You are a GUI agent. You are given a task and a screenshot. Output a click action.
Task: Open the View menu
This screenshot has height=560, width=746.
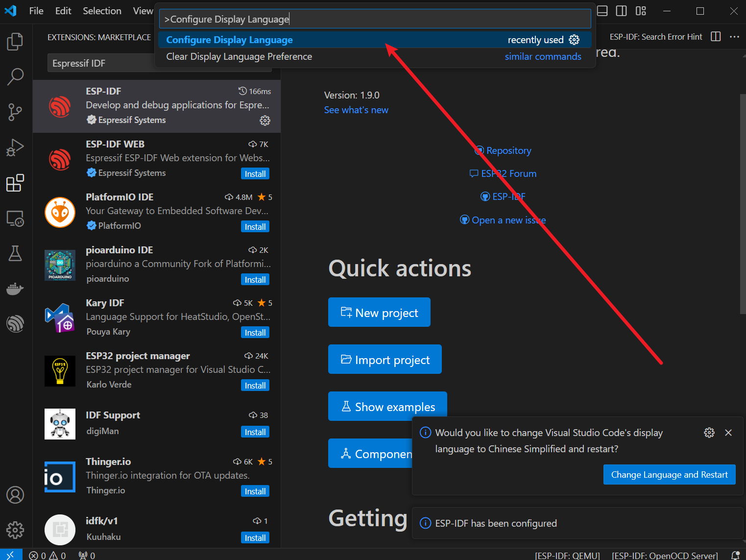[x=143, y=11]
